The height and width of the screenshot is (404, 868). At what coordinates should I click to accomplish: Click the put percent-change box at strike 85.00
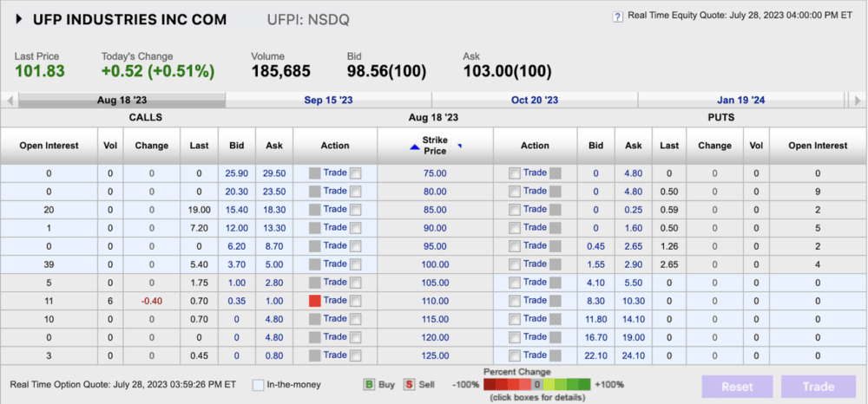coord(556,210)
